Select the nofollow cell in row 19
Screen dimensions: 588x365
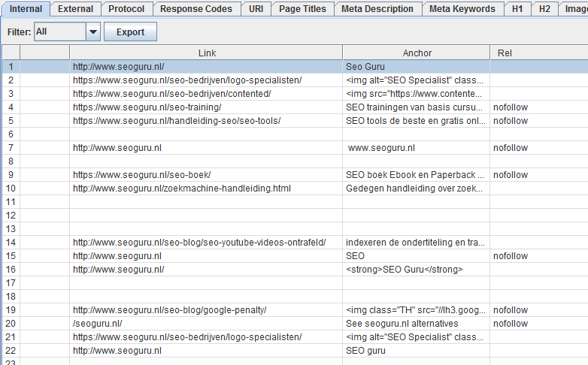point(539,310)
